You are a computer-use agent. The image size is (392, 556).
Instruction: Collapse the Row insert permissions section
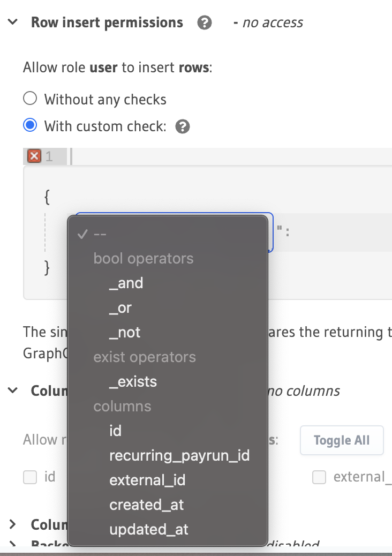point(12,21)
